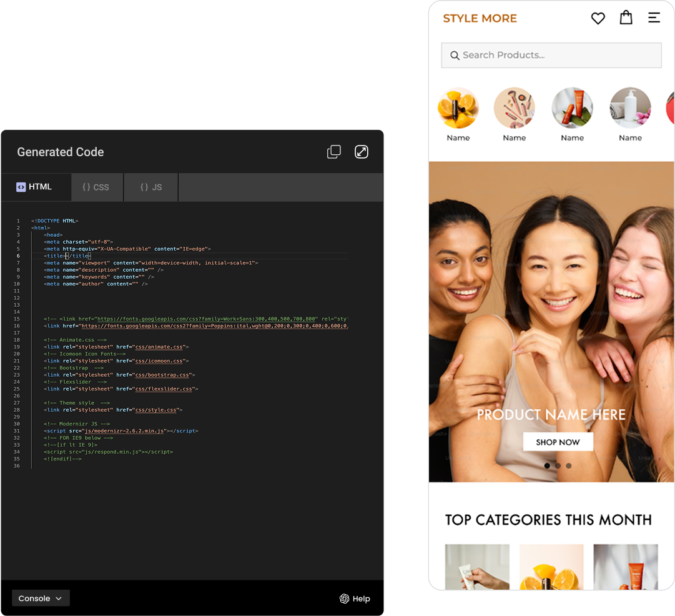Expand the Generated Code panel to fullscreen

362,152
